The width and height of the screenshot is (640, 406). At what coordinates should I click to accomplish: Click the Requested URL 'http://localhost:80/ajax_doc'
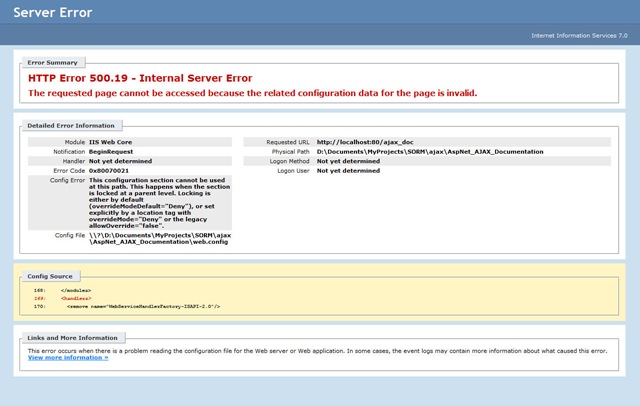coord(365,142)
